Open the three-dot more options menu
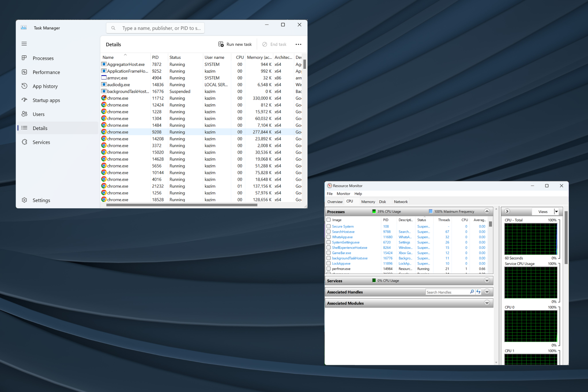 [x=298, y=44]
